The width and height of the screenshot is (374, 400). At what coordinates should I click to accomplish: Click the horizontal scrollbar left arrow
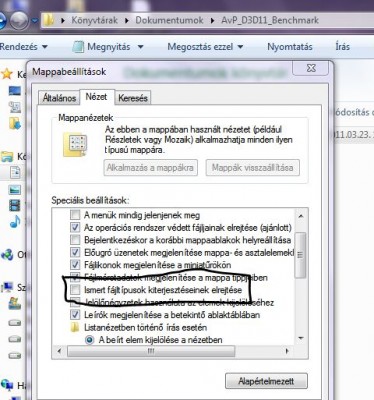pyautogui.click(x=59, y=351)
